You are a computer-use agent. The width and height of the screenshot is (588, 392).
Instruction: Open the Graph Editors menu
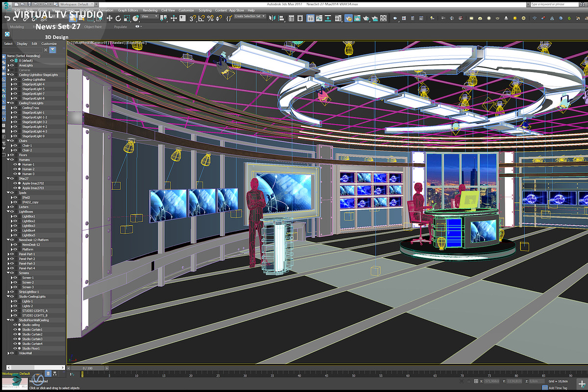(x=128, y=10)
